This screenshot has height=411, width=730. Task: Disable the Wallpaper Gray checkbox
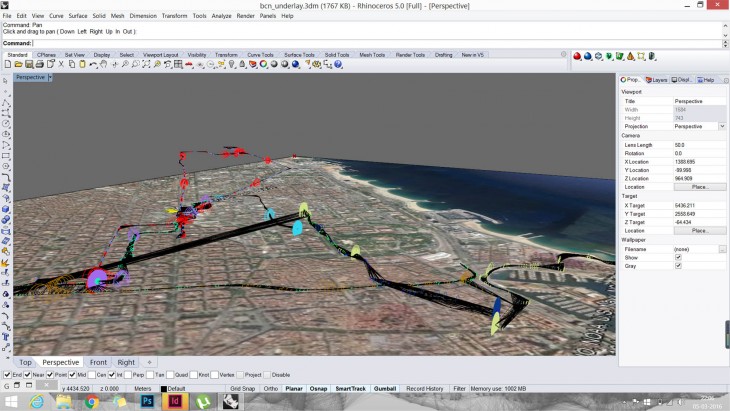[678, 266]
